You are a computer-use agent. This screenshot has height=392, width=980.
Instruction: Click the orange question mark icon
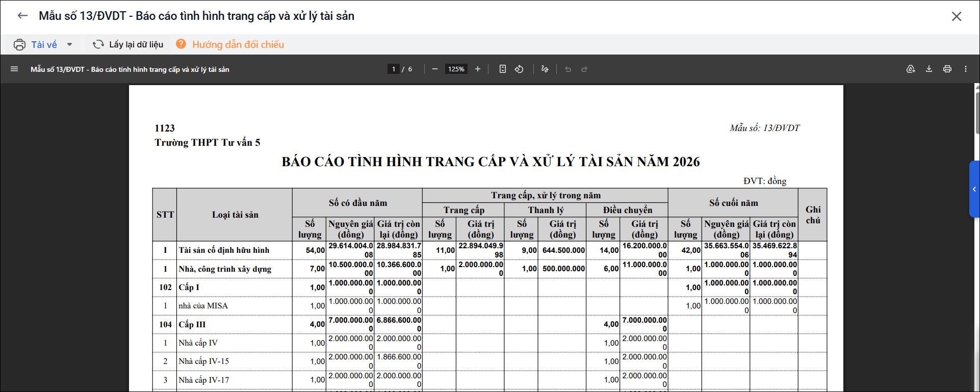click(181, 44)
